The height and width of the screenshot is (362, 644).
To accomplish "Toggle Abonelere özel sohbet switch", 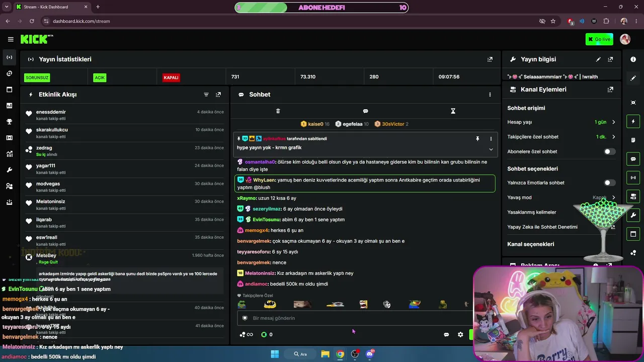I will click(x=609, y=151).
